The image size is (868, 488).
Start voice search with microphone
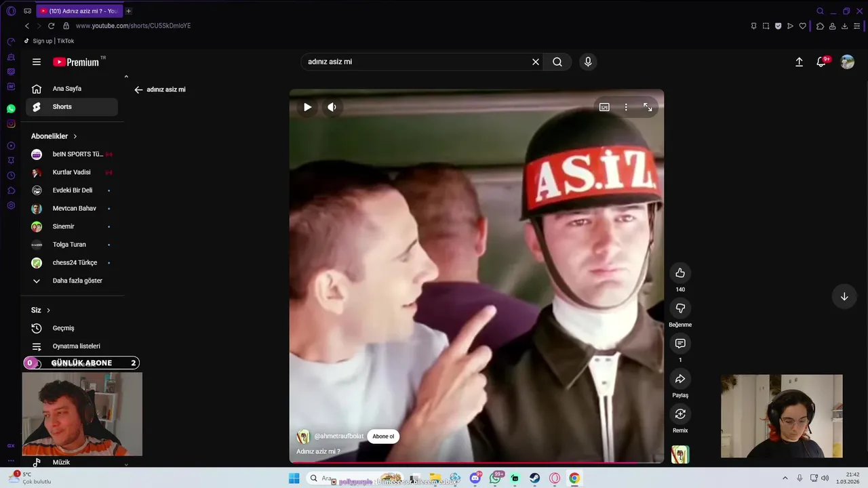(588, 62)
